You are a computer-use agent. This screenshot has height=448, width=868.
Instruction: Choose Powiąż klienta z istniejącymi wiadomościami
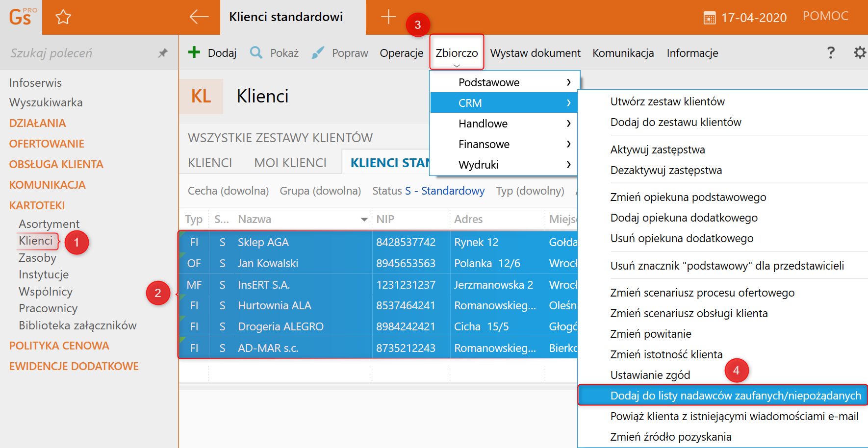734,416
